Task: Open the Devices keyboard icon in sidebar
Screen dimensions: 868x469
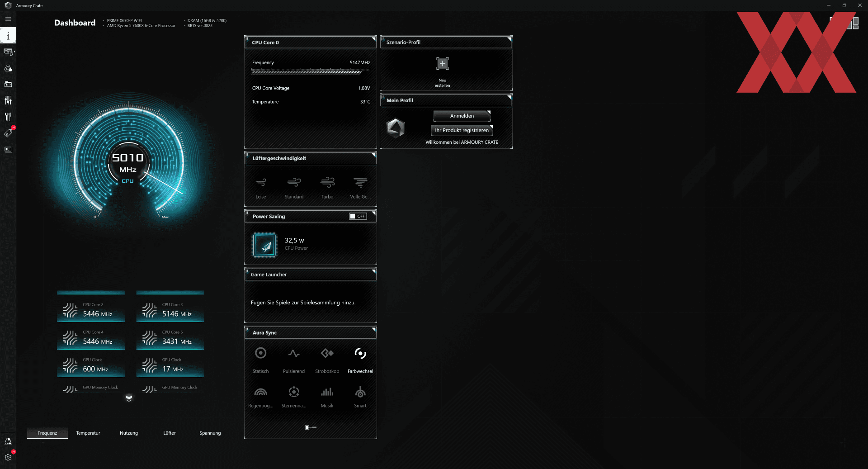Action: pos(8,52)
